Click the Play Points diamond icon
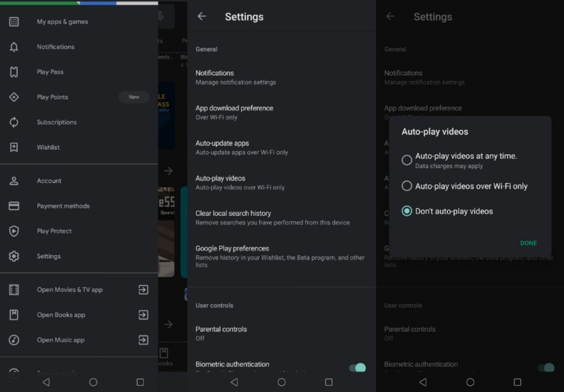The height and width of the screenshot is (392, 564). coord(14,97)
